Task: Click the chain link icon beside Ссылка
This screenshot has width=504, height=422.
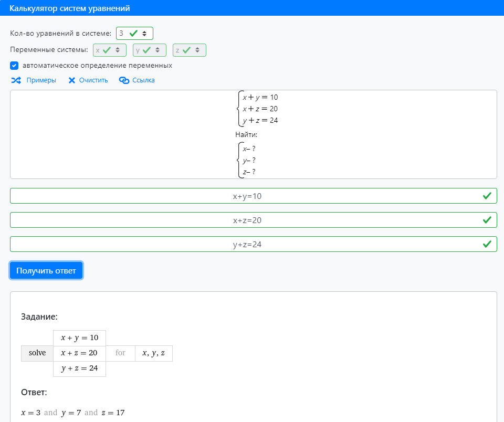Action: click(x=124, y=80)
